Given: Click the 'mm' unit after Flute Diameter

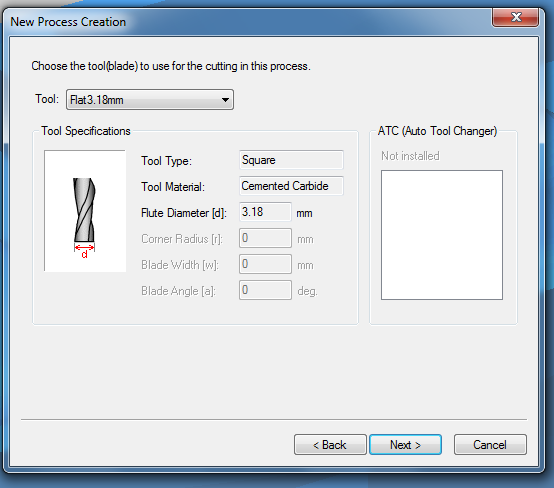Looking at the screenshot, I should tap(304, 214).
